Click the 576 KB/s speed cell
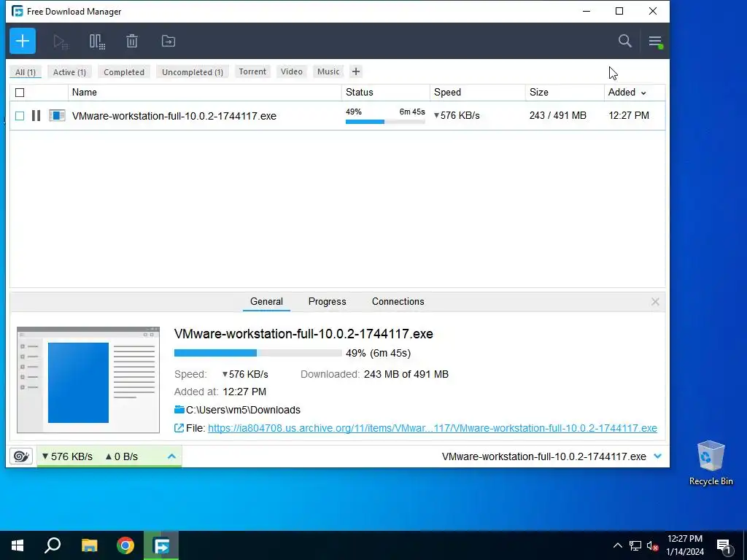747x560 pixels. coord(457,116)
